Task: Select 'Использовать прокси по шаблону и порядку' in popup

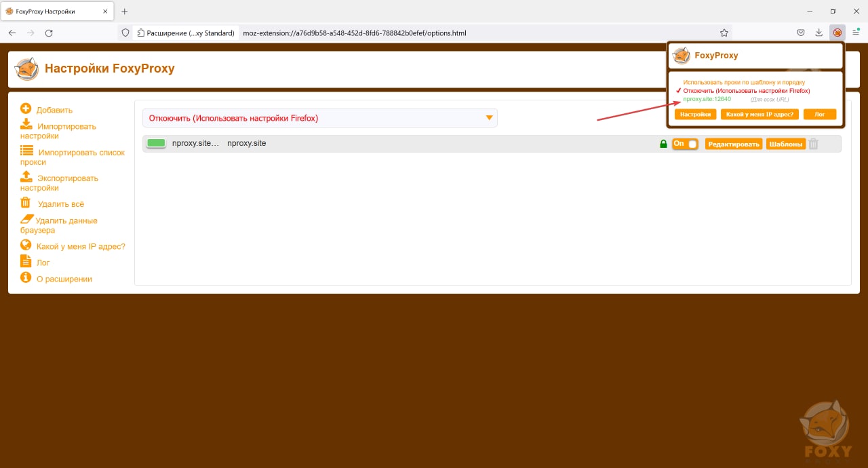Action: (x=744, y=82)
